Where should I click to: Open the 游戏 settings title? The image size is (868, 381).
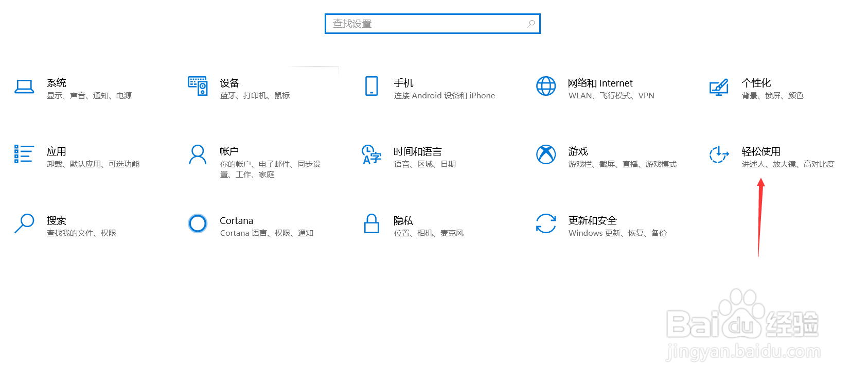coord(578,151)
